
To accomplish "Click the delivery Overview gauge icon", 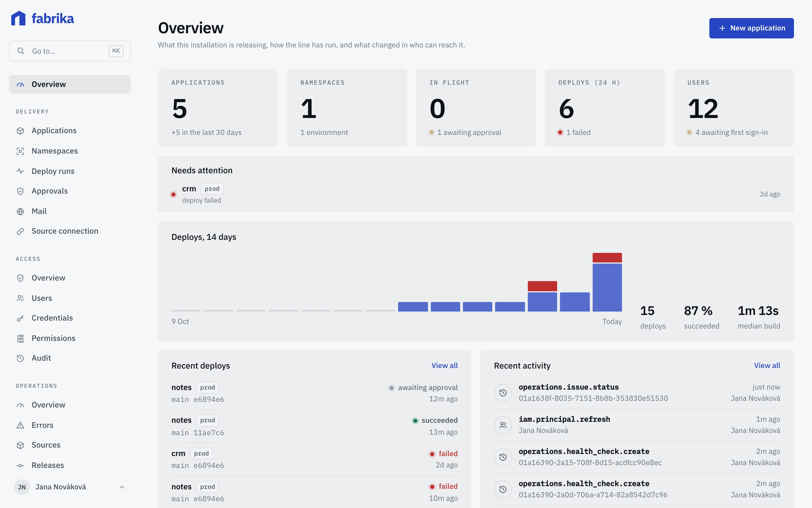I will coord(21,84).
